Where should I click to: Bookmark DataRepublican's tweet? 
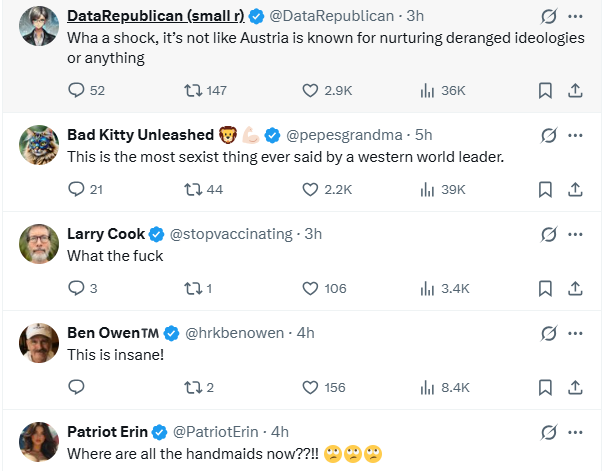[x=546, y=90]
